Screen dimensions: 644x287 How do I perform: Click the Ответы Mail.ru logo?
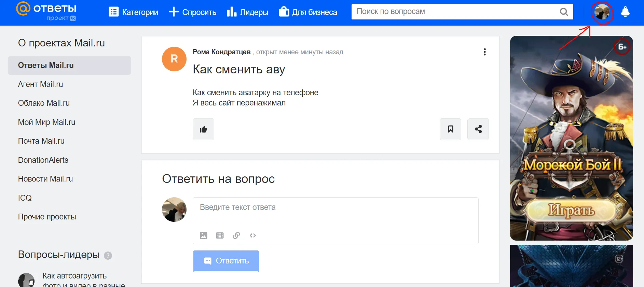pos(46,12)
